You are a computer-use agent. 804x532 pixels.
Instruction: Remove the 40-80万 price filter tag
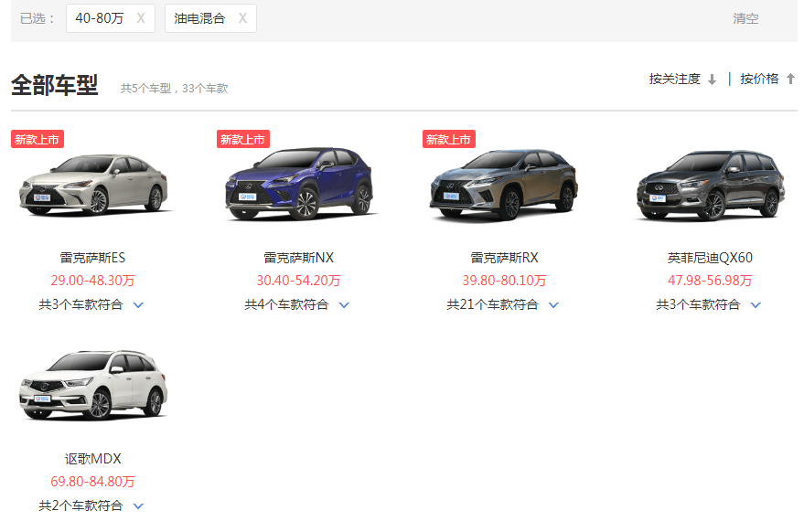tap(140, 18)
